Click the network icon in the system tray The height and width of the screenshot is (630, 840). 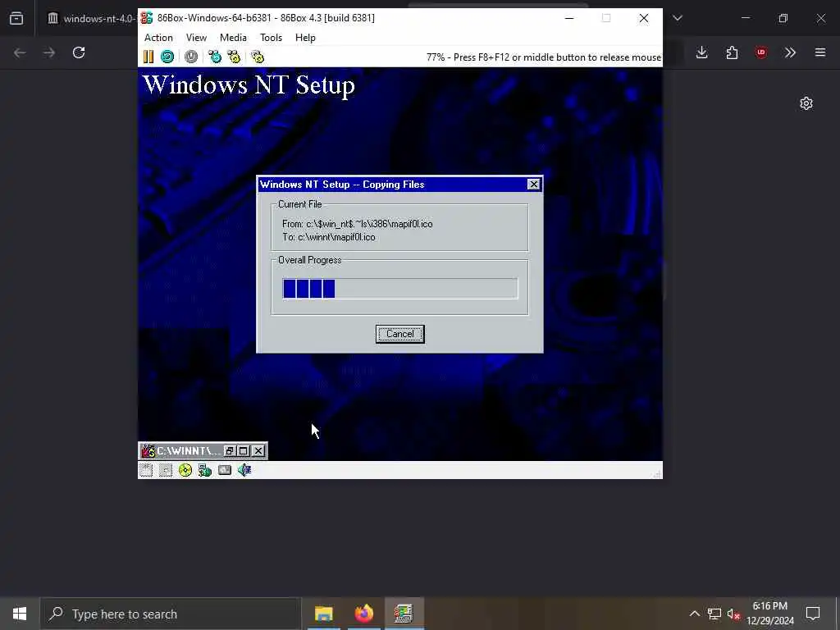click(714, 614)
